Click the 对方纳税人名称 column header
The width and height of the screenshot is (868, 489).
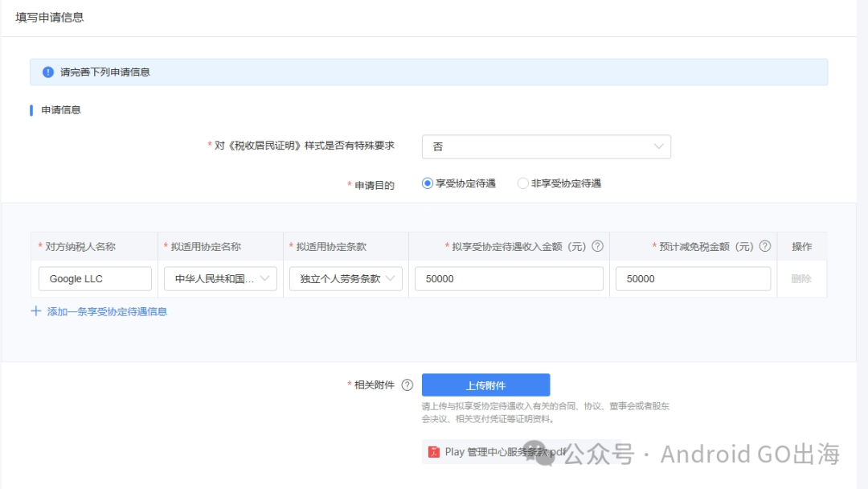coord(80,246)
